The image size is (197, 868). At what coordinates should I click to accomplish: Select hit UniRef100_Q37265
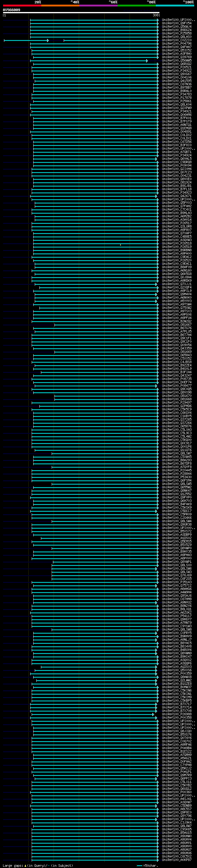(177, 419)
